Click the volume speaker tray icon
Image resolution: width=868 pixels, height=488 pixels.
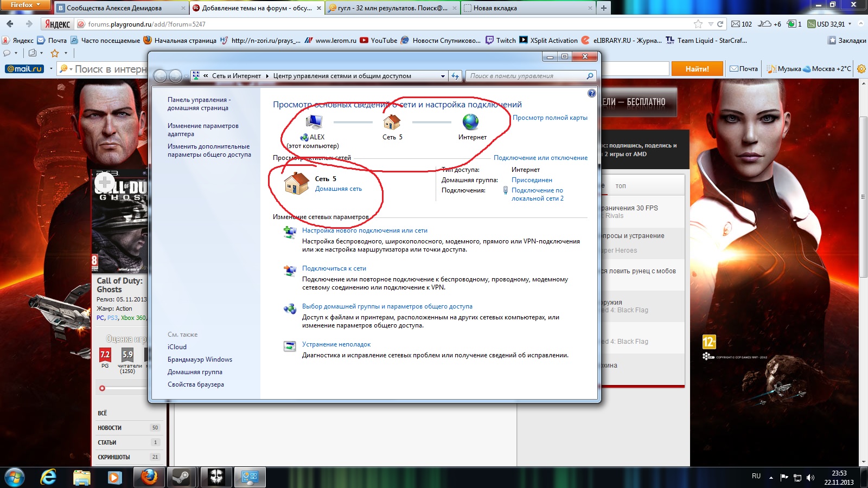click(810, 477)
